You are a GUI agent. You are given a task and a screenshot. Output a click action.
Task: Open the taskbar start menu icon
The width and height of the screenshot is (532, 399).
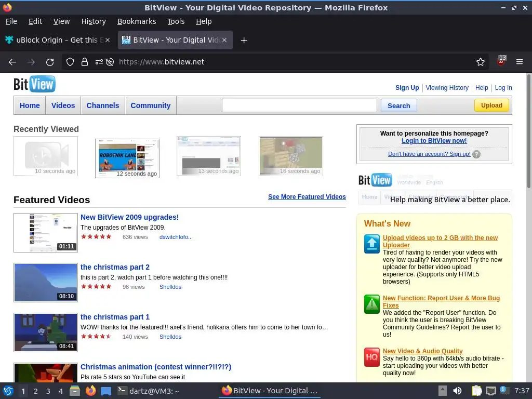pyautogui.click(x=8, y=391)
